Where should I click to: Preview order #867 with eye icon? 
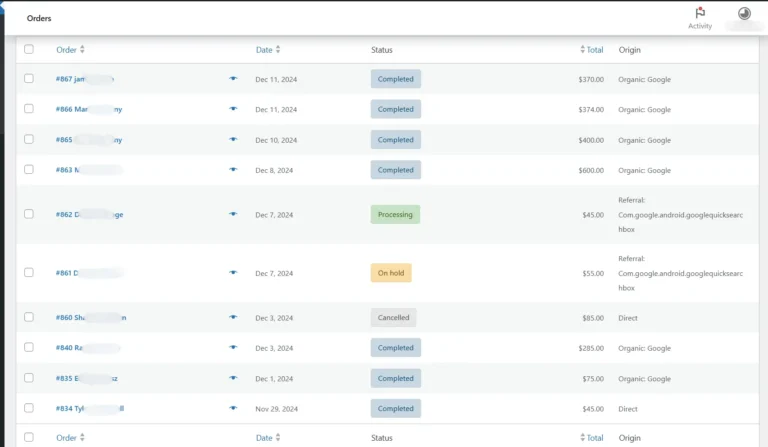(x=234, y=79)
